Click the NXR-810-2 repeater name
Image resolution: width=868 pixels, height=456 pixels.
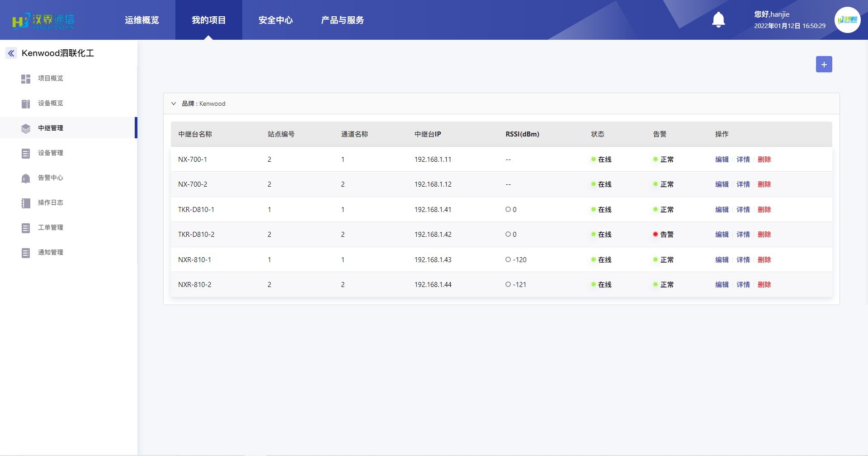194,285
